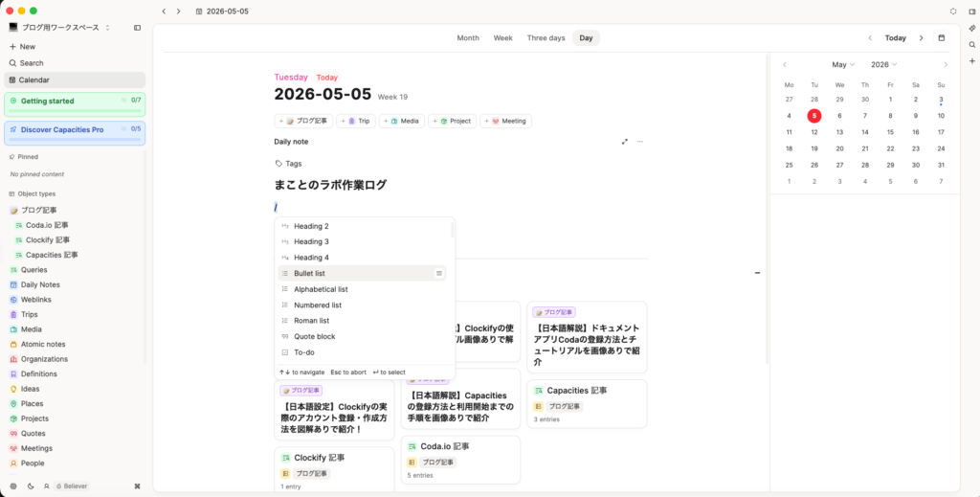Select day 5 in mini calendar
980x497 pixels.
click(814, 116)
